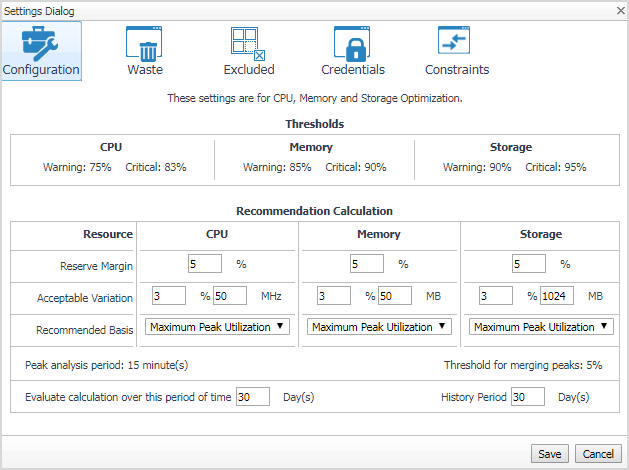Click the evaluation period Day(s) field
The image size is (629, 470).
click(x=253, y=397)
